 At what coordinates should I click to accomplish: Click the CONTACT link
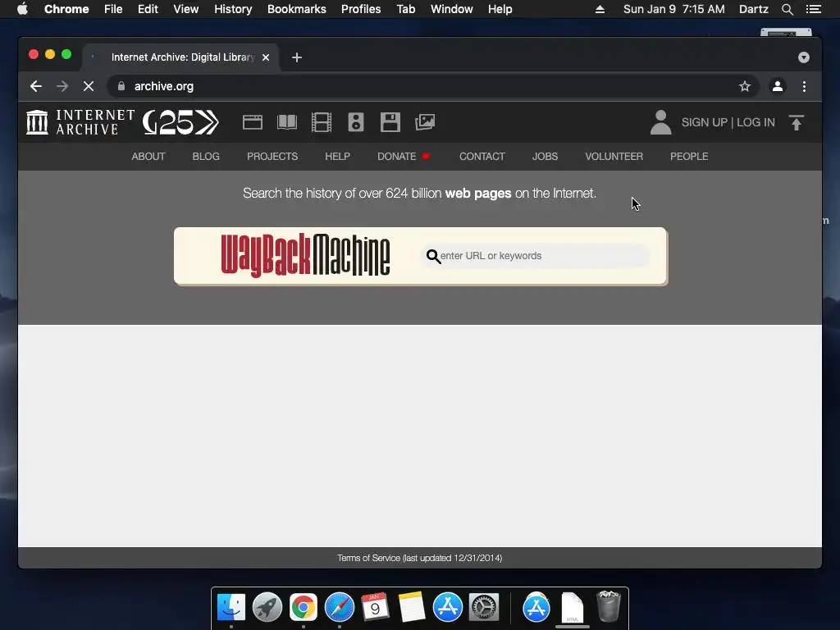(482, 157)
